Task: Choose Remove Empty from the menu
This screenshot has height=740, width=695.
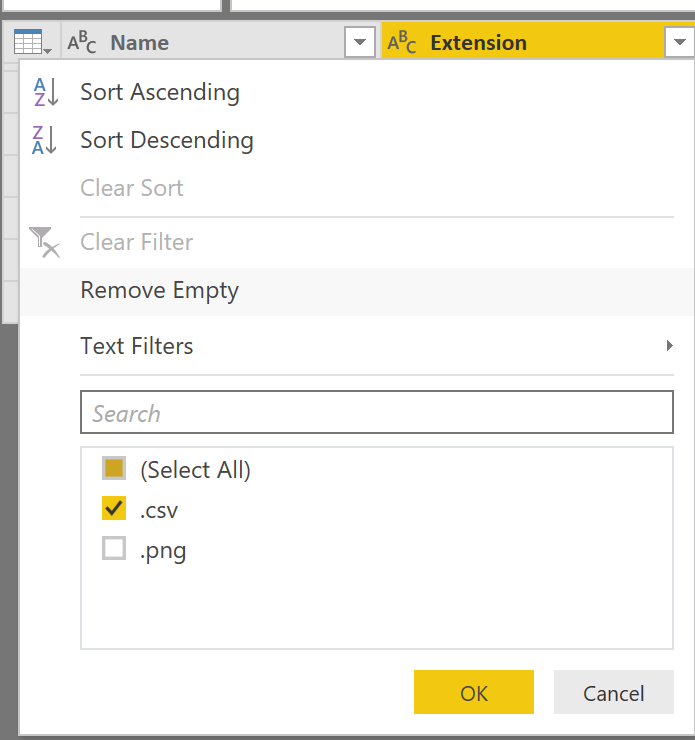Action: 160,291
